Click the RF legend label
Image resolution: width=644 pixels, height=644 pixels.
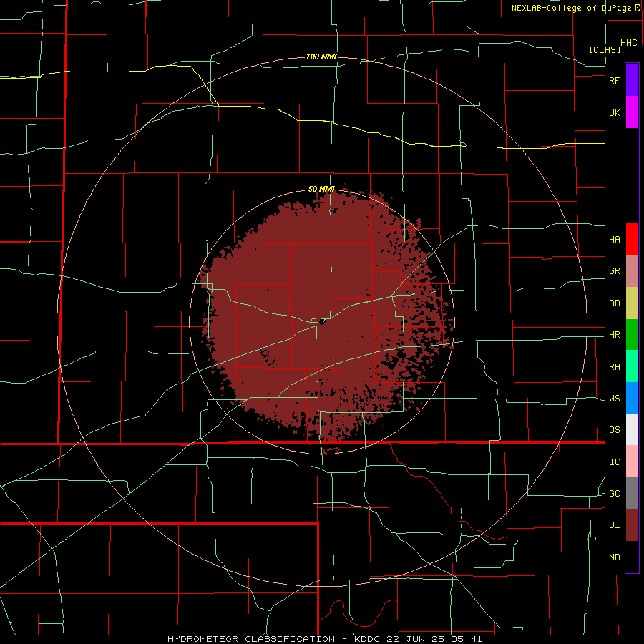point(614,80)
